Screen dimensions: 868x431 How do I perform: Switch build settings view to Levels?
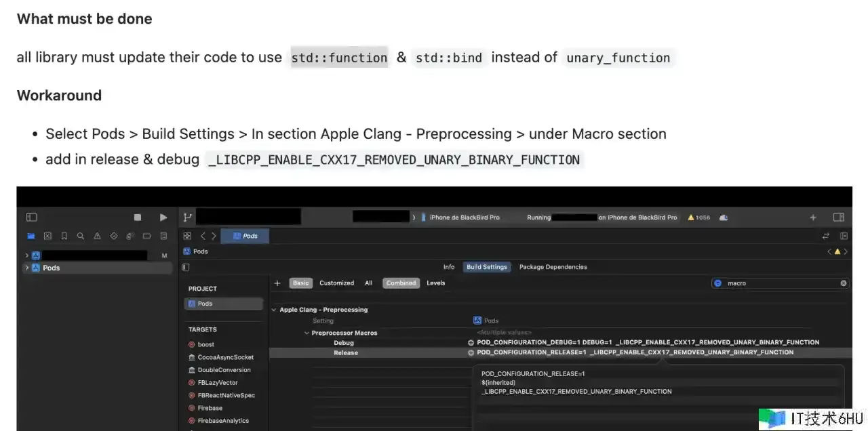click(436, 283)
